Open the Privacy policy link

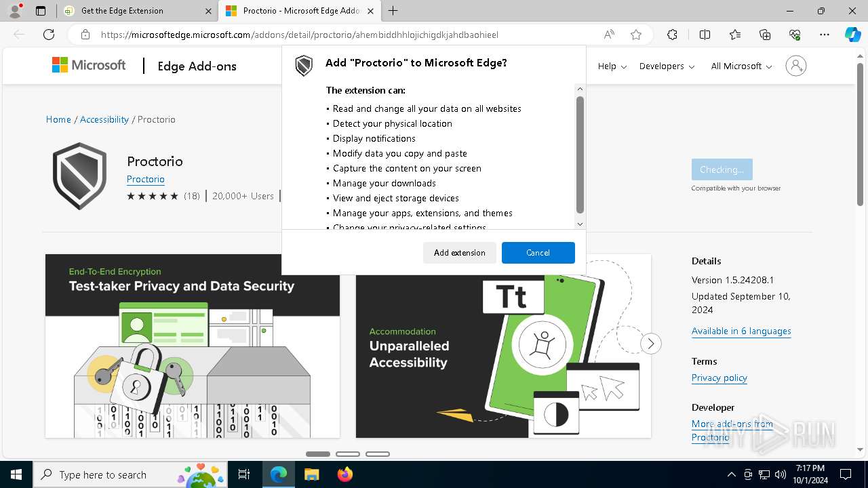(x=719, y=378)
